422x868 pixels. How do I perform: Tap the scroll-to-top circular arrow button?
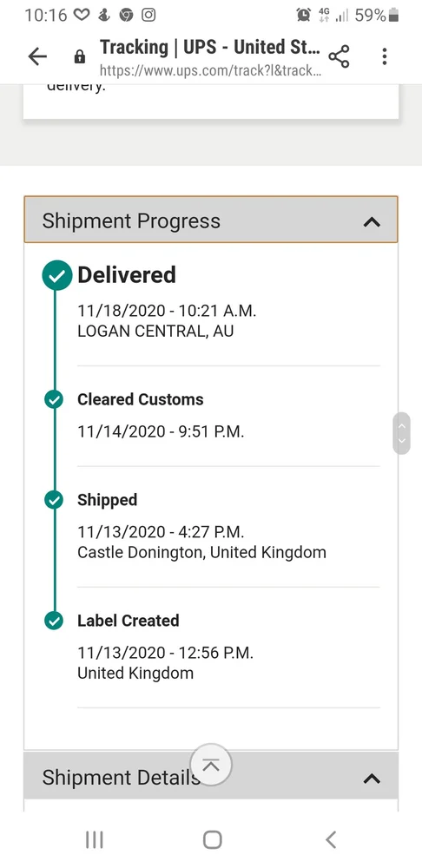[210, 765]
